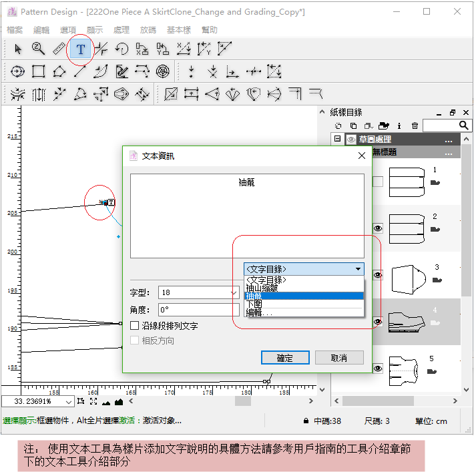Click the 確定 button
Image resolution: width=476 pixels, height=474 pixels.
(x=285, y=358)
